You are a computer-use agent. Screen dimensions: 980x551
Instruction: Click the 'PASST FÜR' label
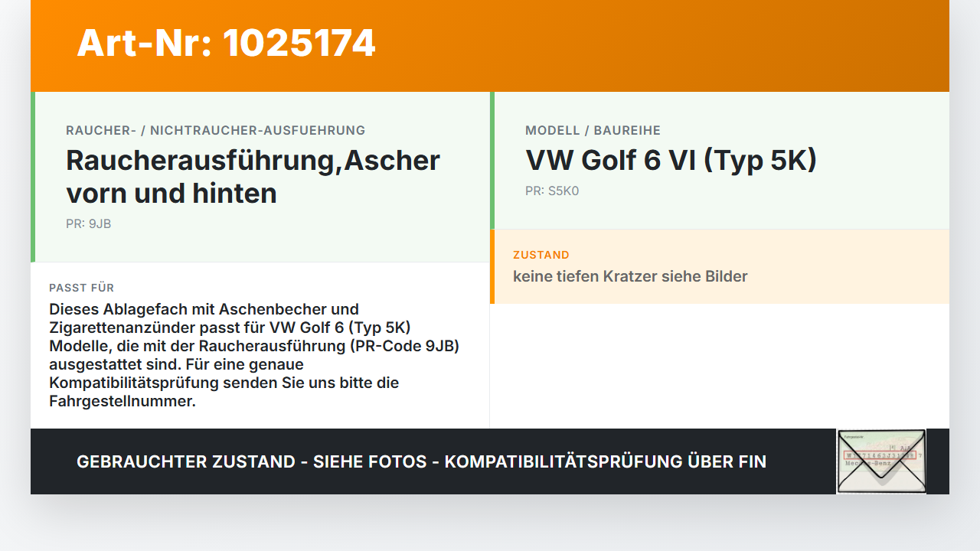tap(82, 288)
